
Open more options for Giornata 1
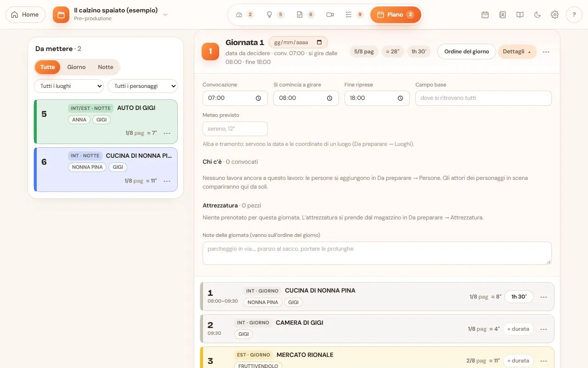click(546, 52)
